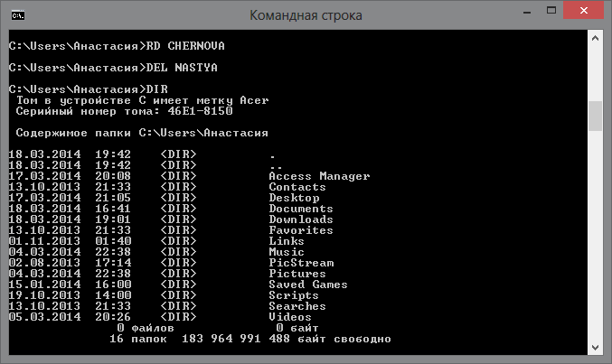Click the volume label line mentioning Acer
Screen dimensions: 612x364
click(x=142, y=100)
